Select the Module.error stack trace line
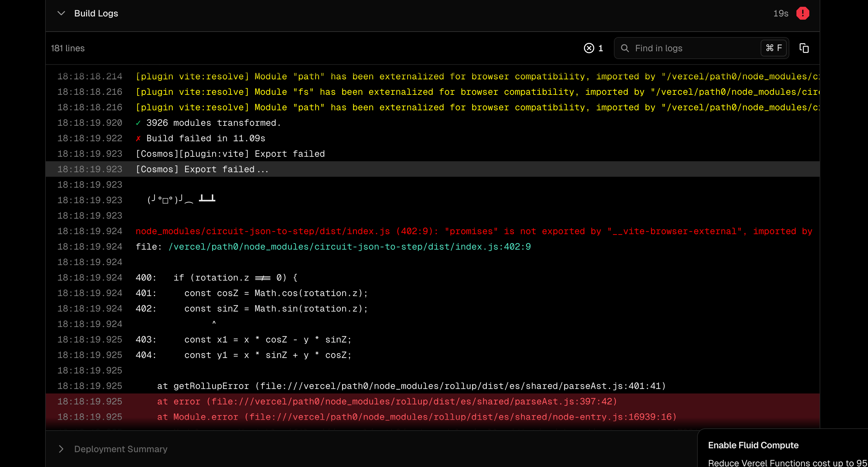 point(417,417)
